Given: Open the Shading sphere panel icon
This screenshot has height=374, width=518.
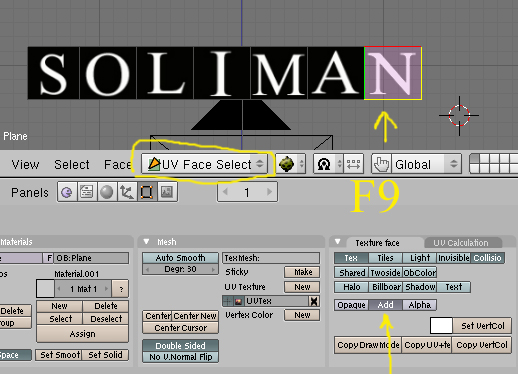Looking at the screenshot, I should click(107, 192).
